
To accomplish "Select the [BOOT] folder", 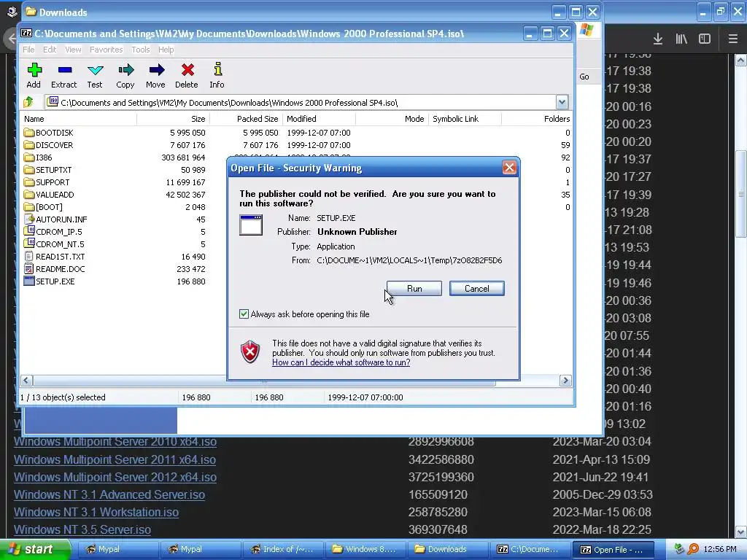I will click(x=43, y=207).
